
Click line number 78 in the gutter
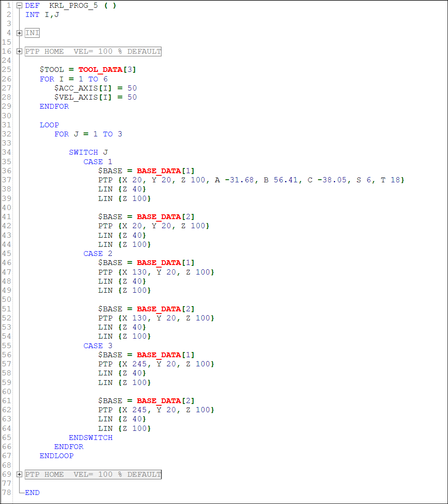6,493
